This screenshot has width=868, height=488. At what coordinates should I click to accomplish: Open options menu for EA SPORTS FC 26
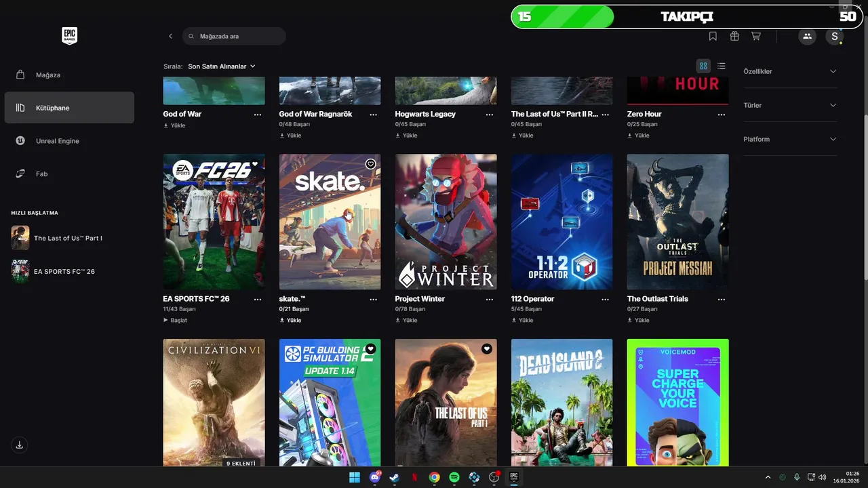point(258,299)
